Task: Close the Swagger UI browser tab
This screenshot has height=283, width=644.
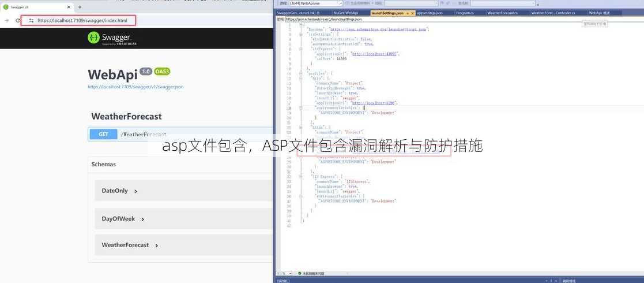Action: tap(67, 7)
